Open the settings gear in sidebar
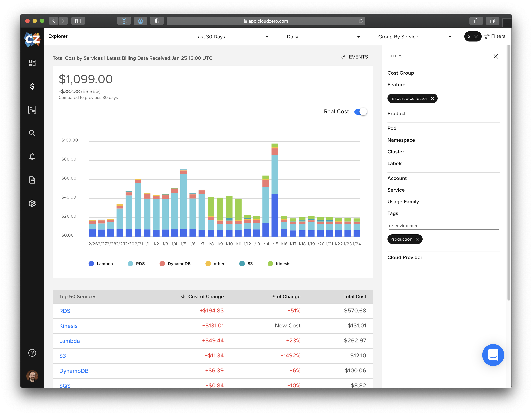Image resolution: width=532 pixels, height=415 pixels. click(32, 203)
